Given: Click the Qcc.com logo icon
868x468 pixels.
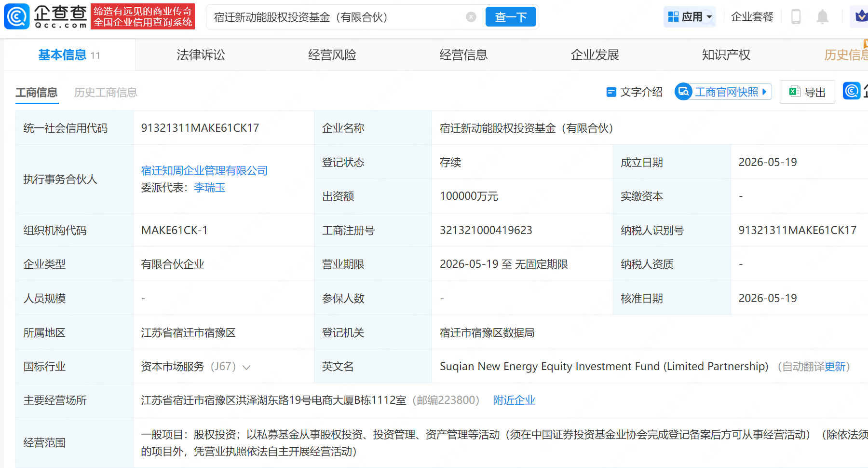Looking at the screenshot, I should click(17, 16).
